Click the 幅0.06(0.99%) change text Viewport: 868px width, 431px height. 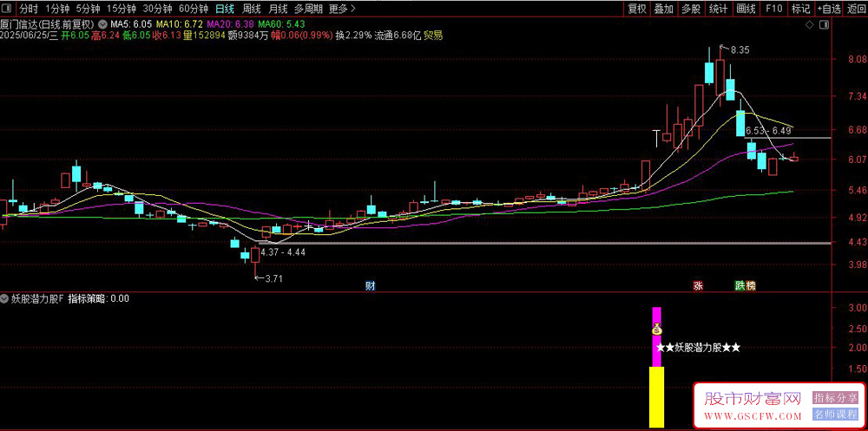click(302, 36)
